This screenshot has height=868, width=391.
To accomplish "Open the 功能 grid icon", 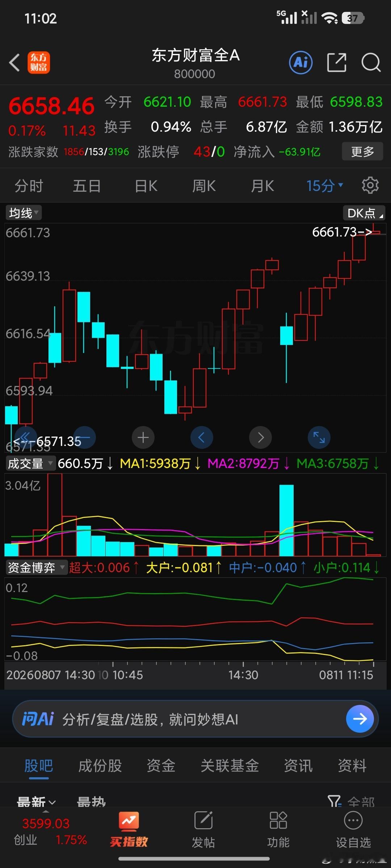I will [x=278, y=820].
